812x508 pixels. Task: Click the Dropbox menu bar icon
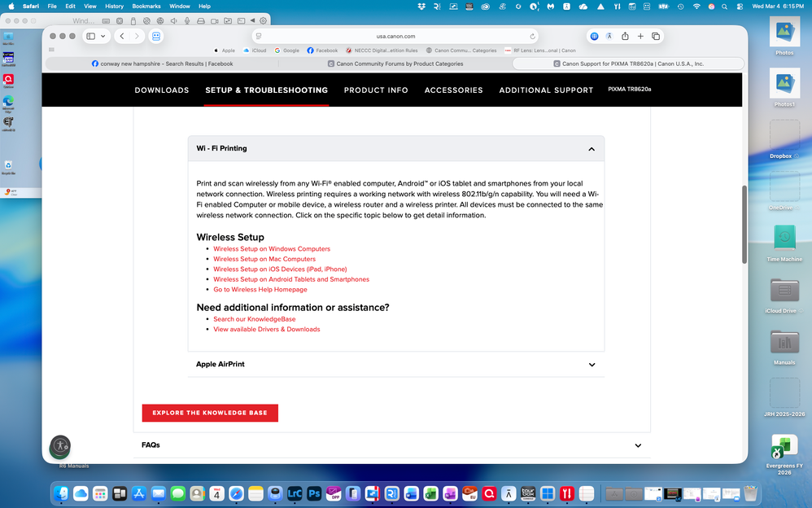click(421, 7)
